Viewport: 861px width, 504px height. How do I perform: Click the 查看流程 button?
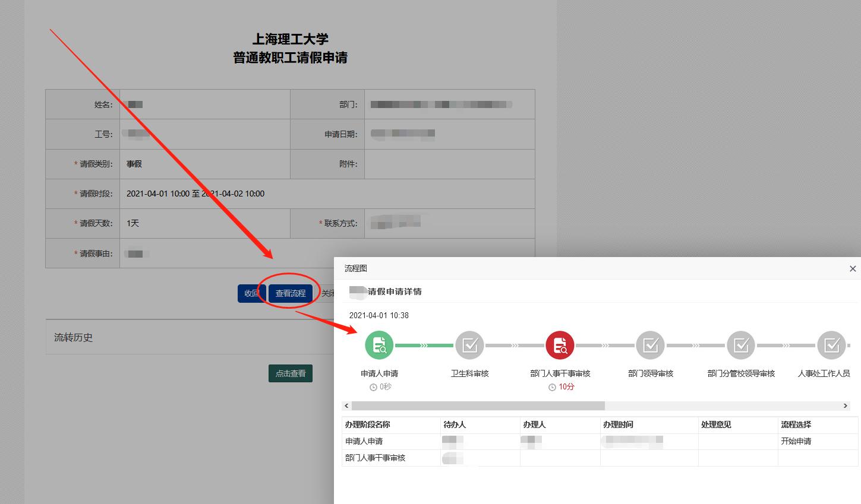point(291,293)
